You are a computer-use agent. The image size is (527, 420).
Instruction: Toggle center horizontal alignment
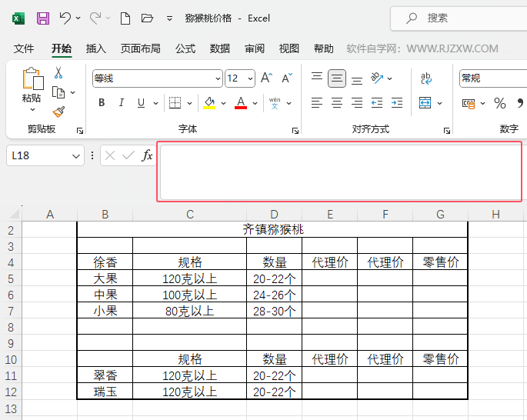337,103
